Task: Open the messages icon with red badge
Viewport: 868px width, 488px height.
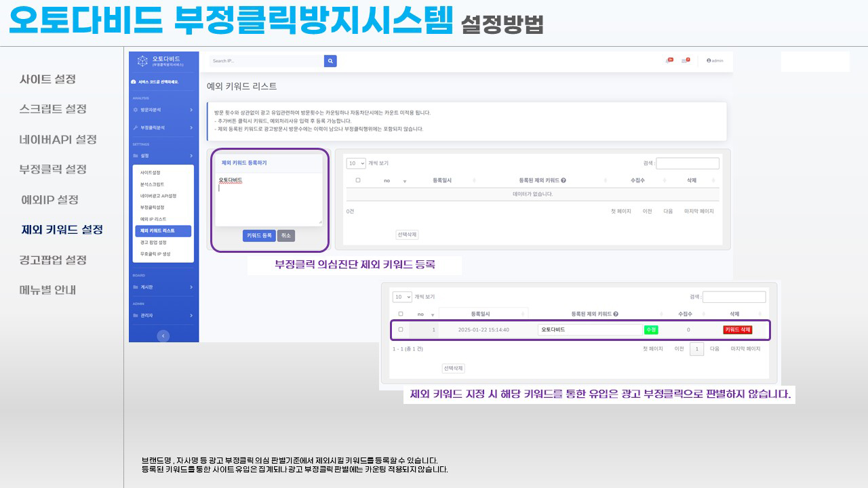Action: point(686,60)
